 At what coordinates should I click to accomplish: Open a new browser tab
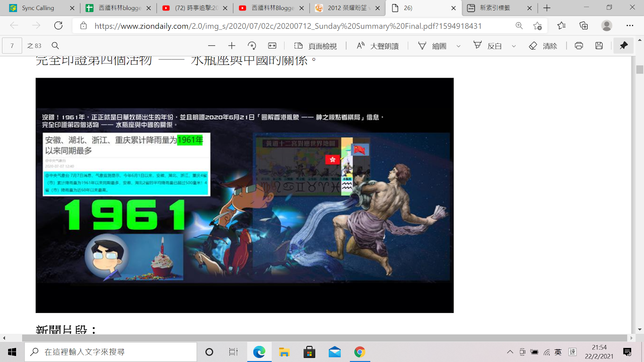coord(547,8)
